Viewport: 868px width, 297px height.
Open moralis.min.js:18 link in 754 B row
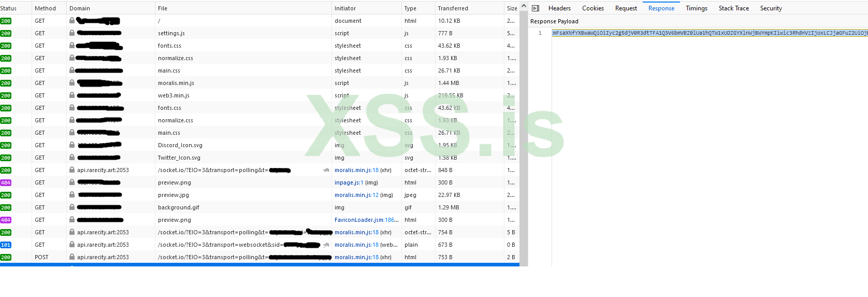(x=356, y=232)
